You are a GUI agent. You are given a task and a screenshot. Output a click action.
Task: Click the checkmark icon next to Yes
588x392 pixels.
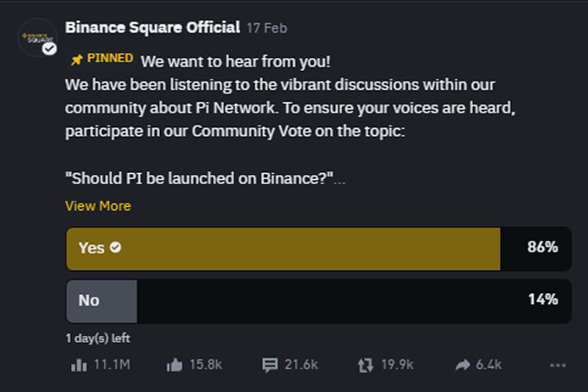coord(116,247)
